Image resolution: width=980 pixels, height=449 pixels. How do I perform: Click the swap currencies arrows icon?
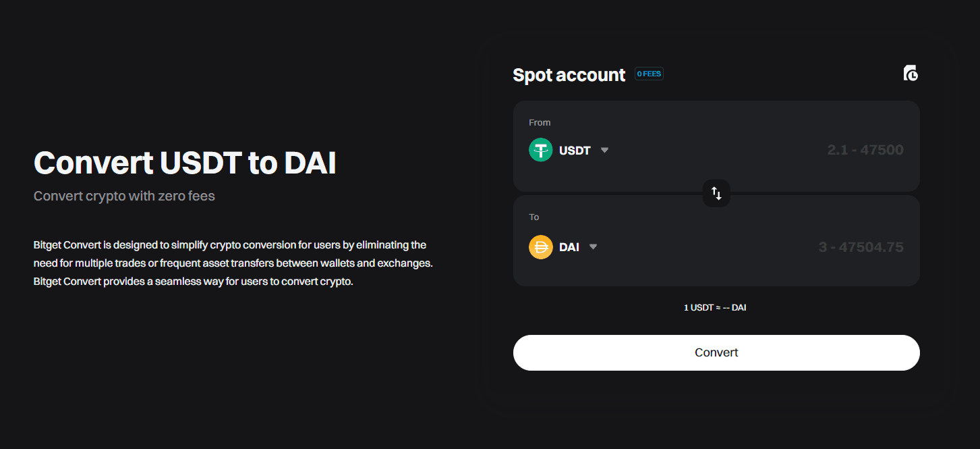[x=716, y=194]
